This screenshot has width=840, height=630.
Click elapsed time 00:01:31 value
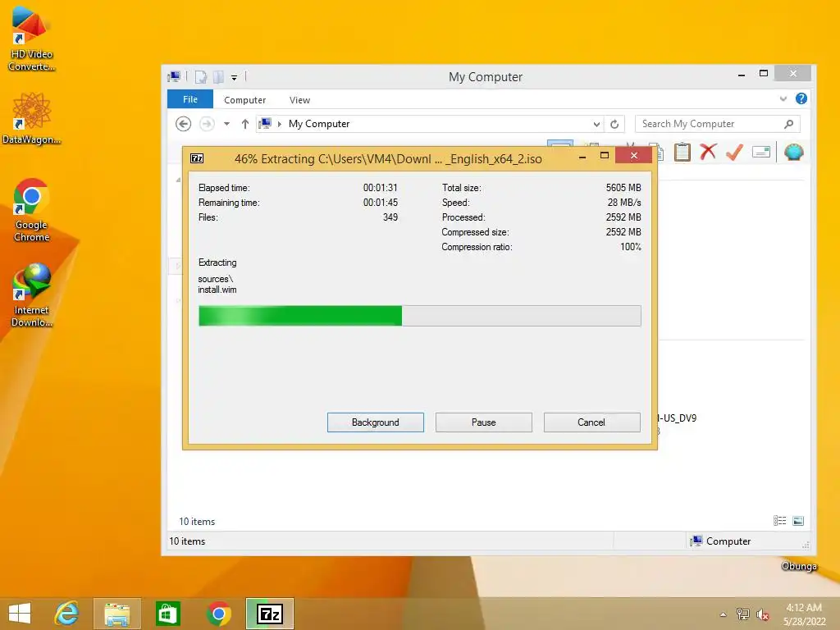coord(381,188)
